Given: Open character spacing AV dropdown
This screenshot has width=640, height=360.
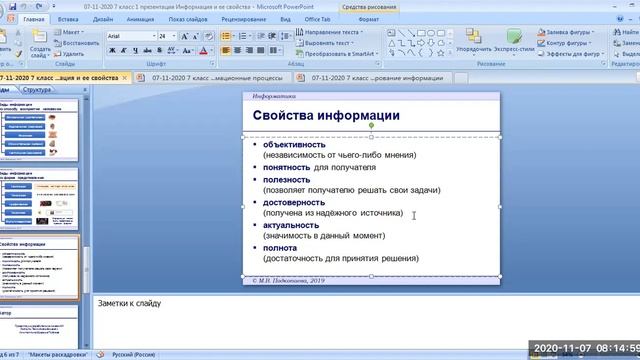Looking at the screenshot, I should tap(173, 51).
